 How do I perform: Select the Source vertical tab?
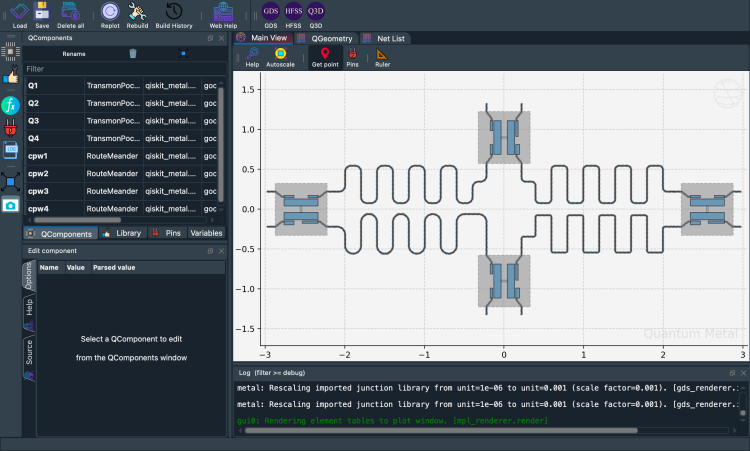(x=29, y=358)
